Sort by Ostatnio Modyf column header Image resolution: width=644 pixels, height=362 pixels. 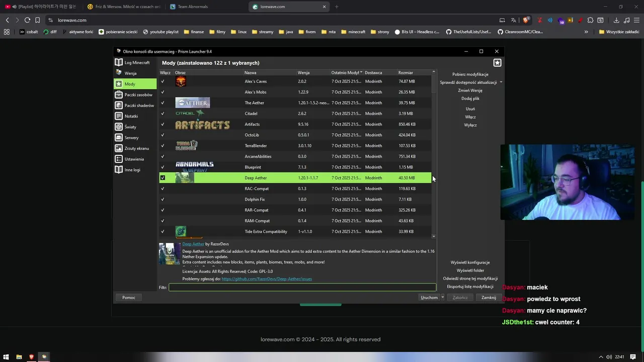click(347, 72)
